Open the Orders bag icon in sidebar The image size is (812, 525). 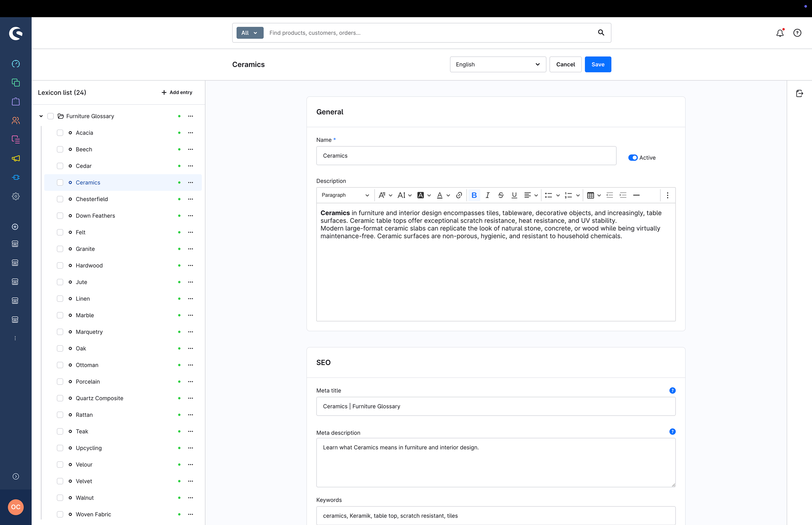pyautogui.click(x=16, y=102)
